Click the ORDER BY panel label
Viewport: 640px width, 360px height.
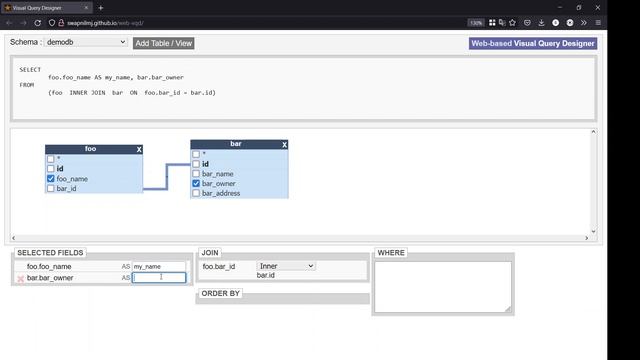click(x=220, y=293)
